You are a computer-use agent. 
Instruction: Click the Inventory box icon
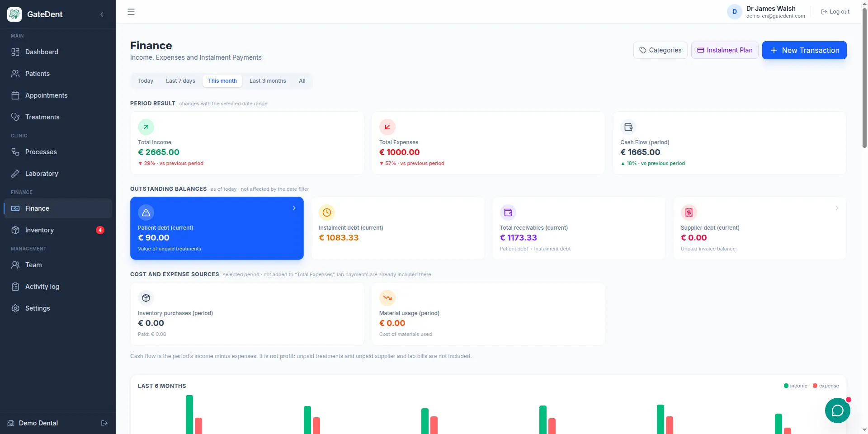coord(15,230)
